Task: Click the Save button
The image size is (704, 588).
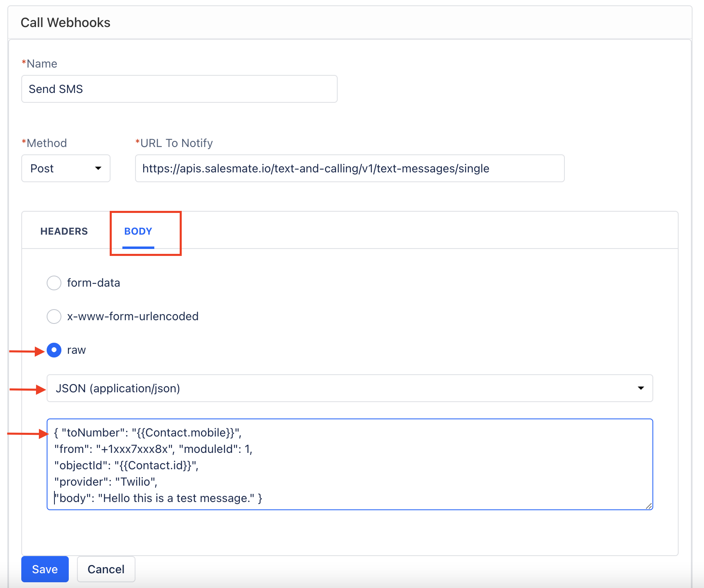Action: click(x=45, y=569)
